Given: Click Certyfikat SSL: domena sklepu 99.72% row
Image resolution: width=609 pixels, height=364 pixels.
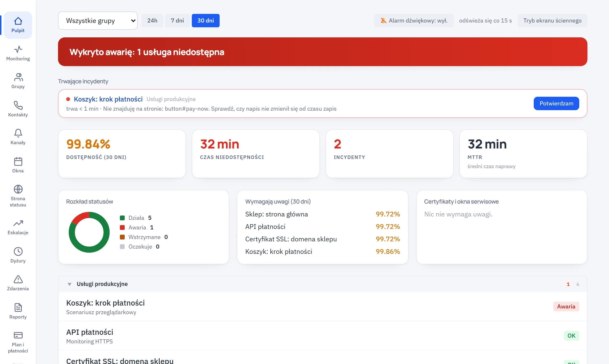Looking at the screenshot, I should (322, 239).
